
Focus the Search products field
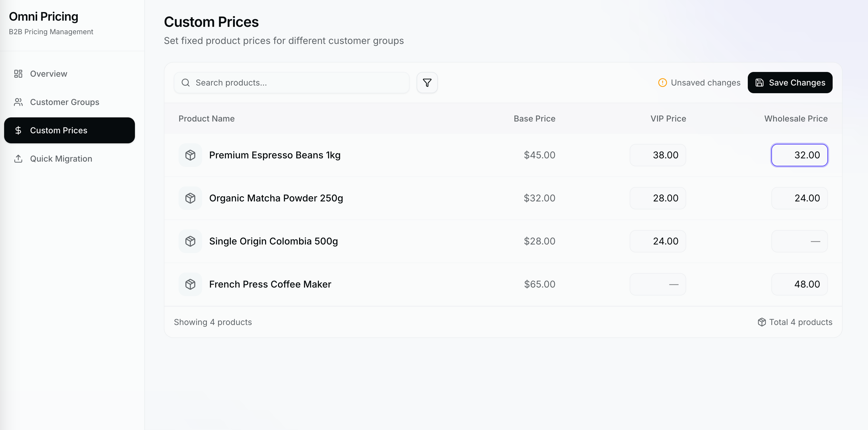tap(291, 83)
